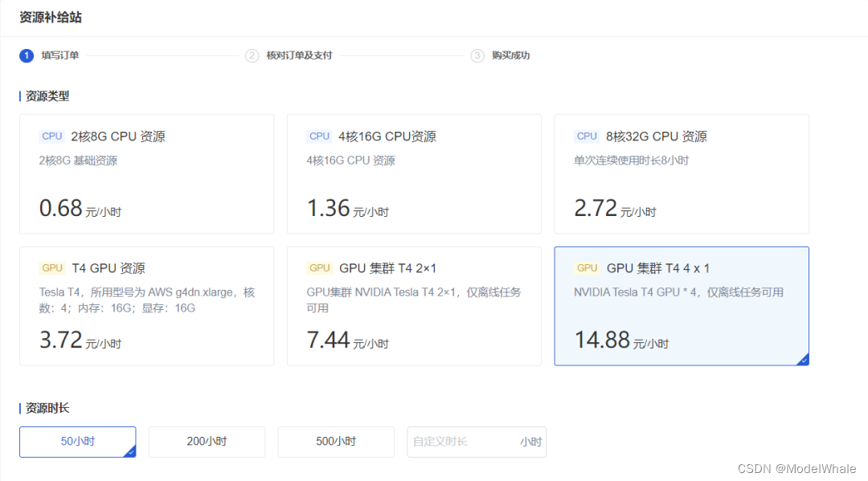Select the 4核16G CPU资源 card

coord(414,174)
